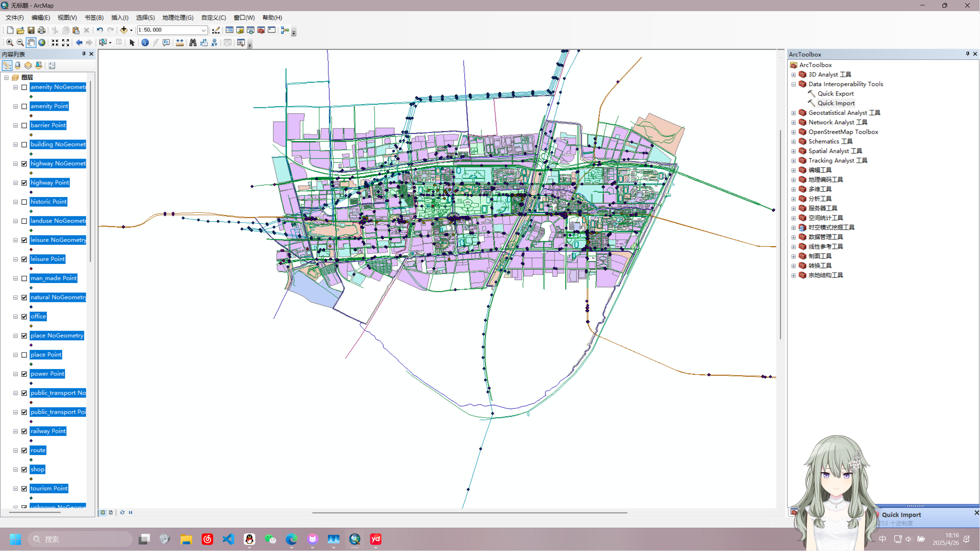The height and width of the screenshot is (551, 980).
Task: Open the Editor toolbar icon
Action: click(x=216, y=30)
